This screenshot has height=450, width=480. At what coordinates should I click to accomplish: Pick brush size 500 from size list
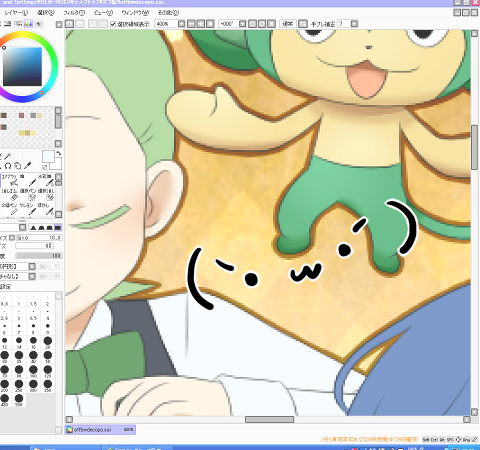tap(19, 400)
